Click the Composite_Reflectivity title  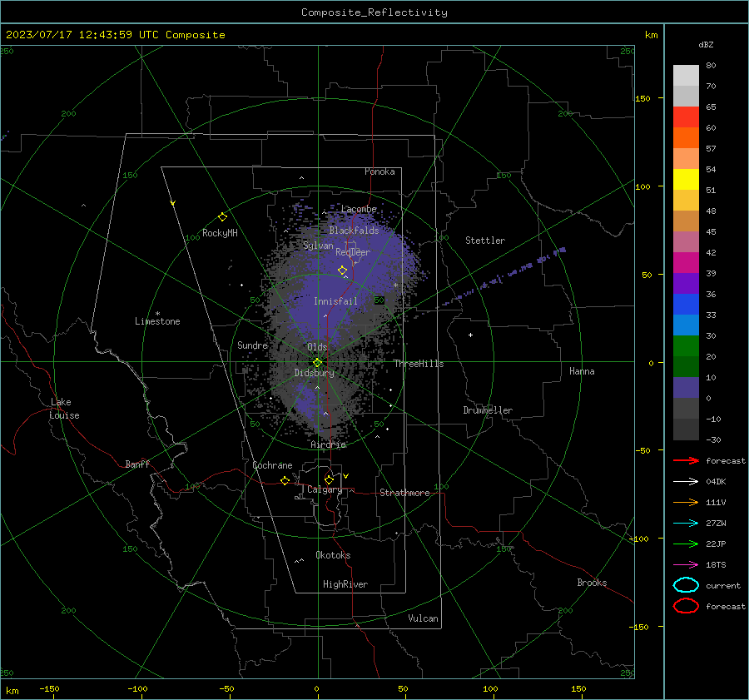(374, 12)
